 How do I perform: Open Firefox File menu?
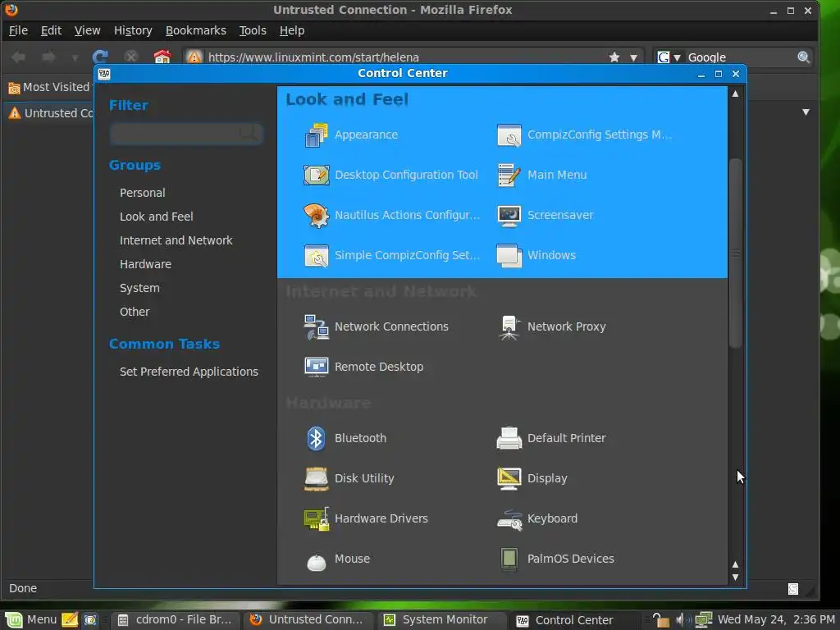[x=18, y=30]
